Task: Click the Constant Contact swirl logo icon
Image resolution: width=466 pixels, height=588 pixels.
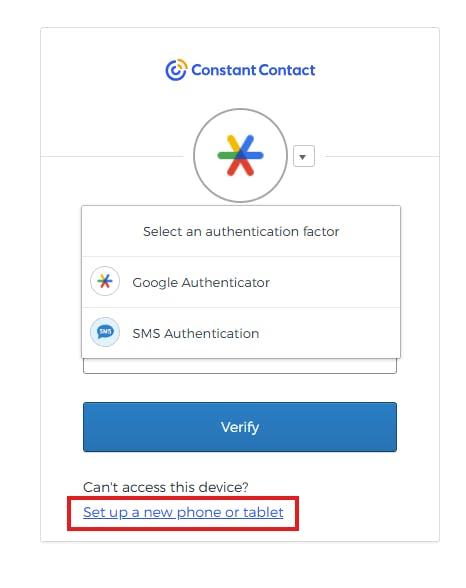Action: [176, 70]
